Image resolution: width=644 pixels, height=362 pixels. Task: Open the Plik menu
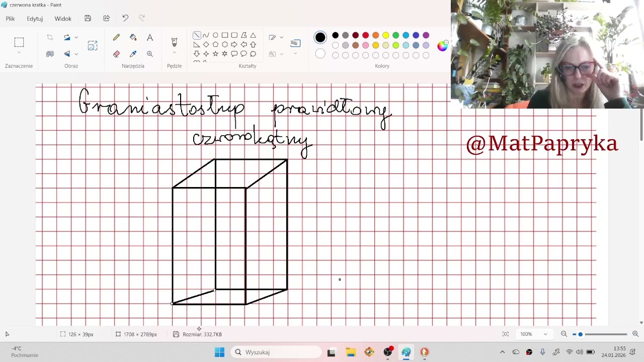[10, 19]
